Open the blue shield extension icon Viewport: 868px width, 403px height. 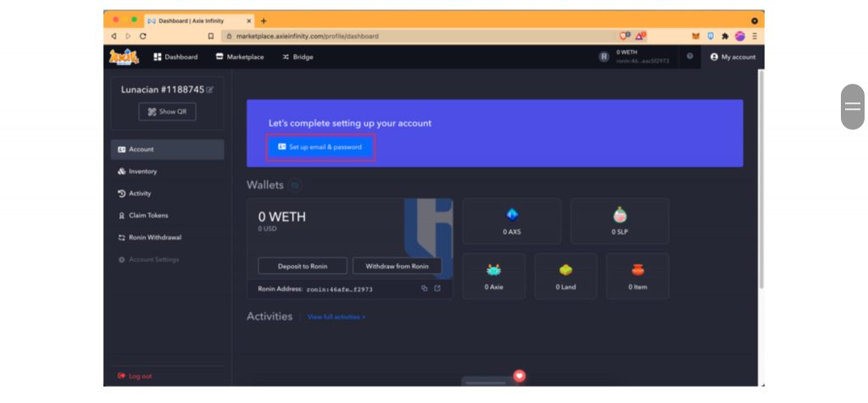coord(711,36)
